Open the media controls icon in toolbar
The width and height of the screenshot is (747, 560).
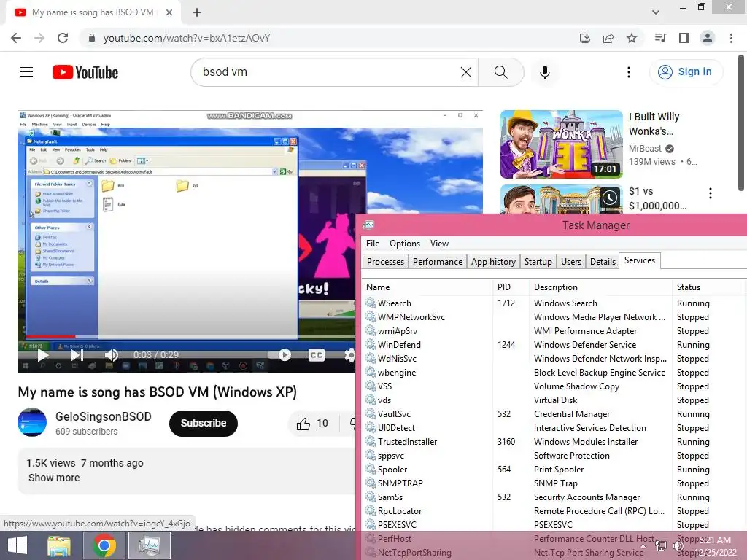tap(660, 38)
